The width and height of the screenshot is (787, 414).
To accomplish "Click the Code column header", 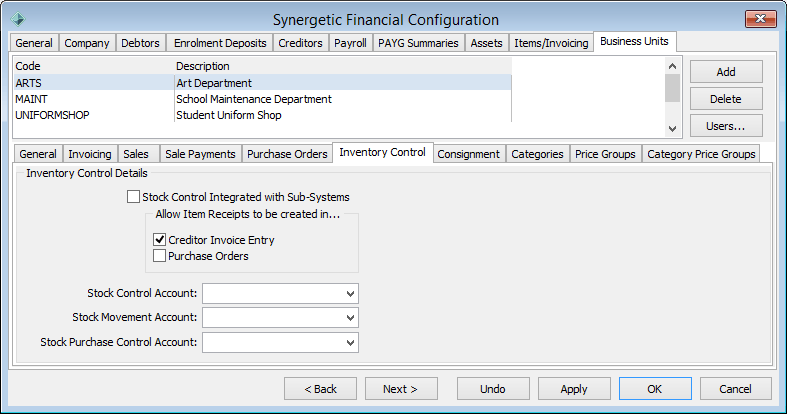I will pos(94,66).
